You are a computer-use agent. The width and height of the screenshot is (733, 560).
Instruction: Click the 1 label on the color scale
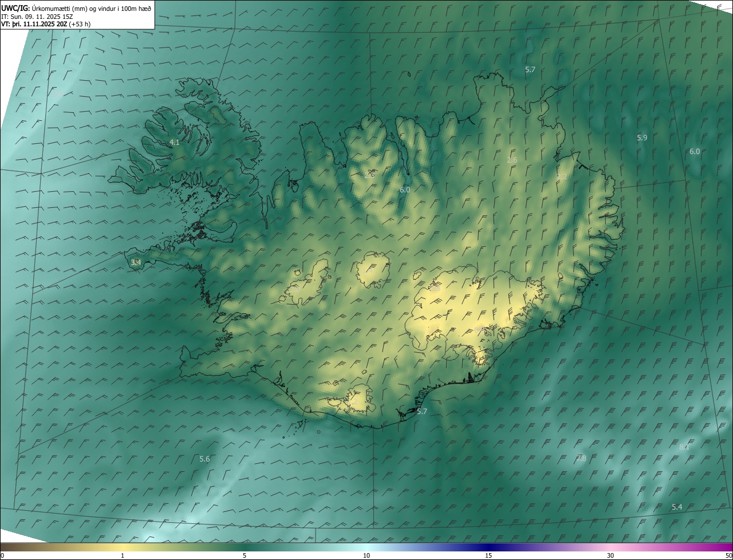123,555
